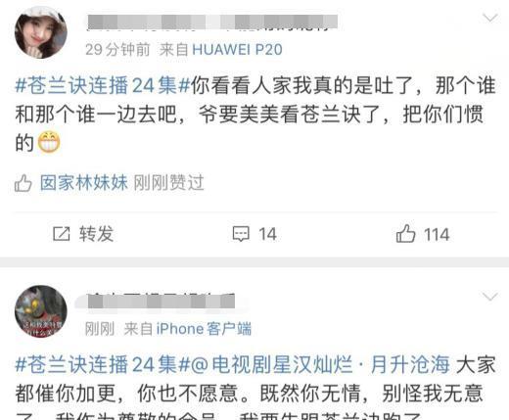Tap the comment count 14
509x420 pixels.
coord(267,234)
